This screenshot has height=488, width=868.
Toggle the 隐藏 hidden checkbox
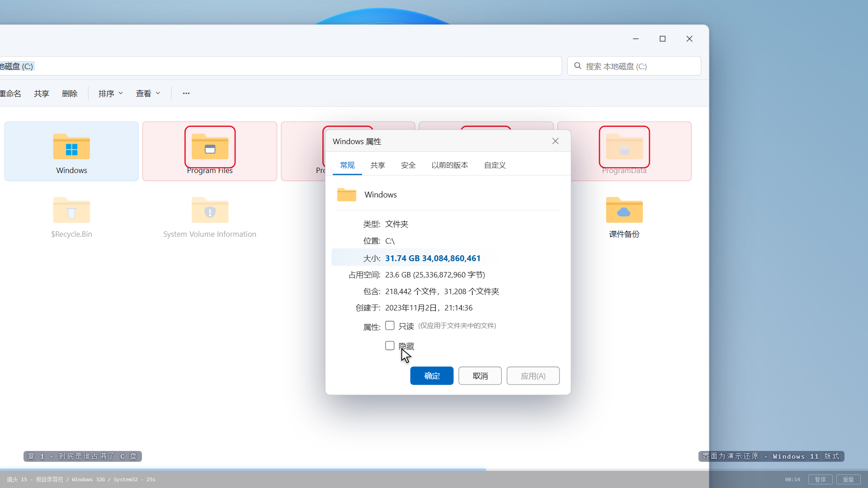click(x=390, y=346)
